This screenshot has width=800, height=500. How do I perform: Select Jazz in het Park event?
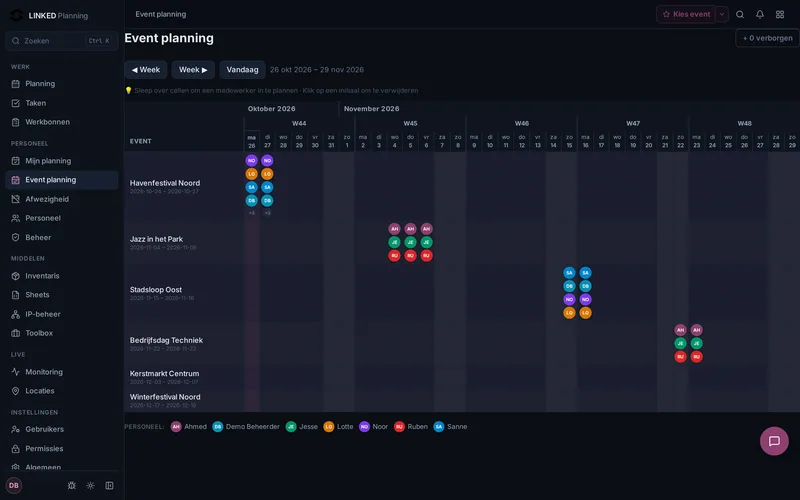point(156,239)
